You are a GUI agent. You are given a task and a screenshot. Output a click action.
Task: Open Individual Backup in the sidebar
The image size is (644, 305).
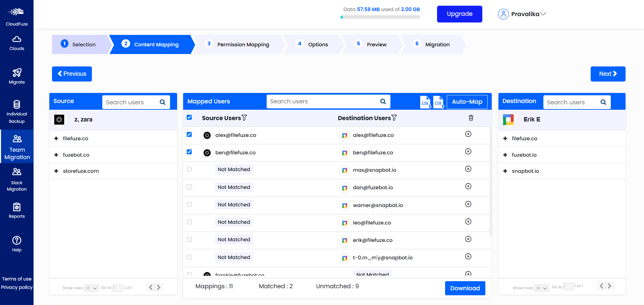[x=17, y=112]
